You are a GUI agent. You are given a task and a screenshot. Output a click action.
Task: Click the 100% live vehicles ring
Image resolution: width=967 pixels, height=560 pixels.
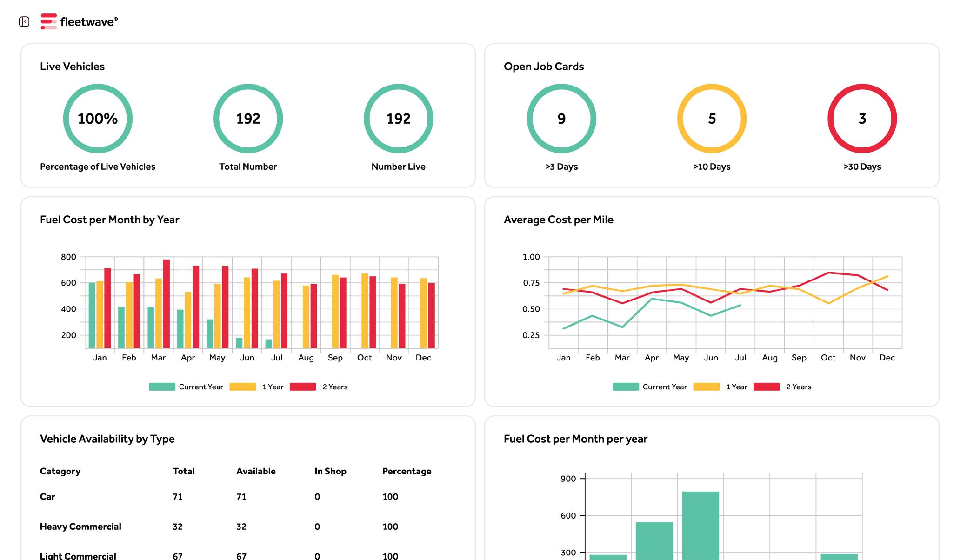(98, 119)
